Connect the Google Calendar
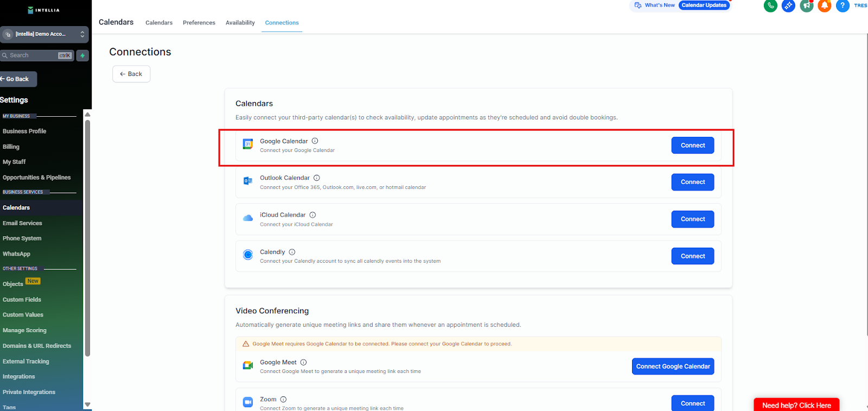The height and width of the screenshot is (411, 868). click(x=692, y=146)
